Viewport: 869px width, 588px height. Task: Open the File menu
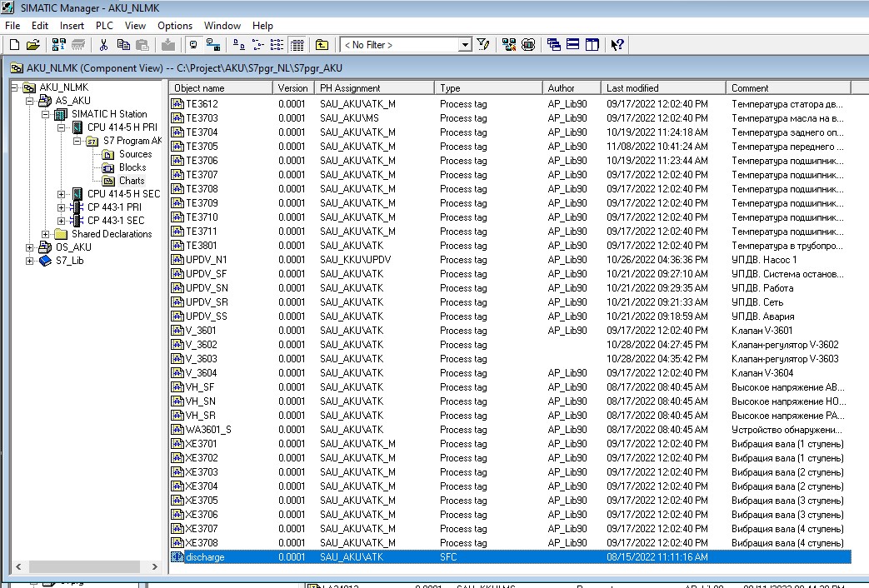coord(12,26)
